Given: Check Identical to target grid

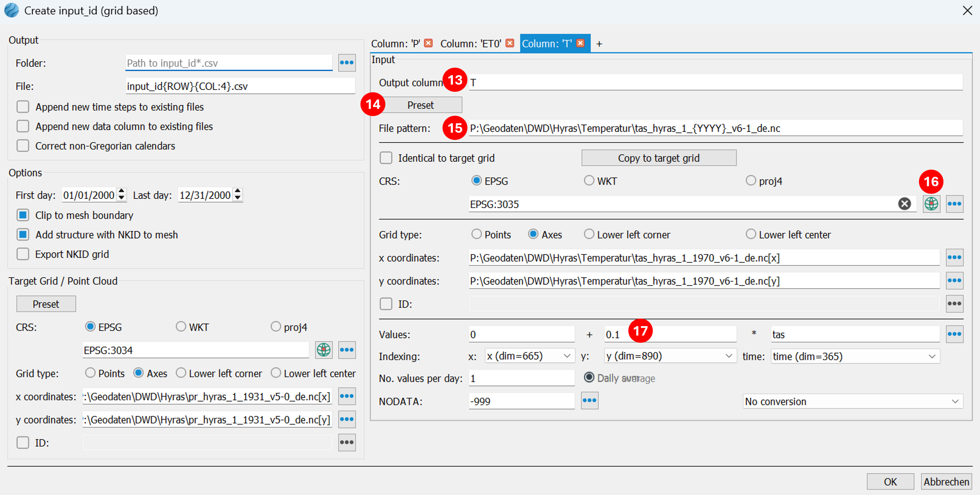Looking at the screenshot, I should [386, 158].
